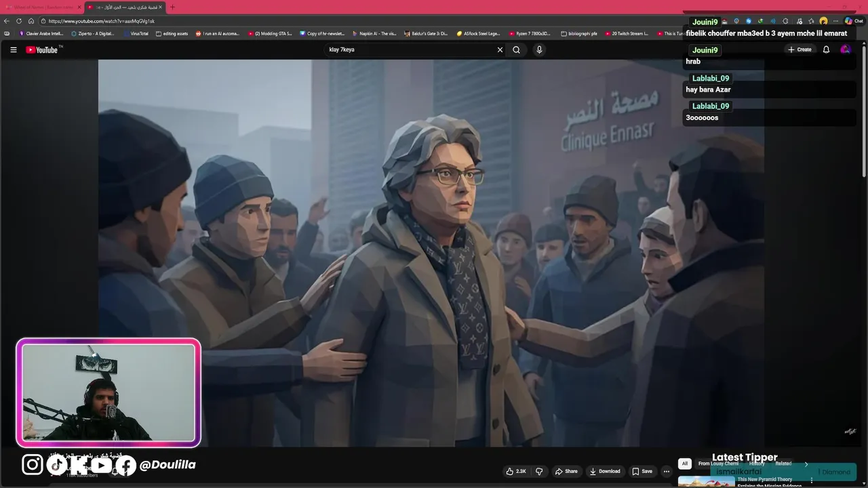
Task: Open the YouTube account avatar menu
Action: pyautogui.click(x=845, y=49)
